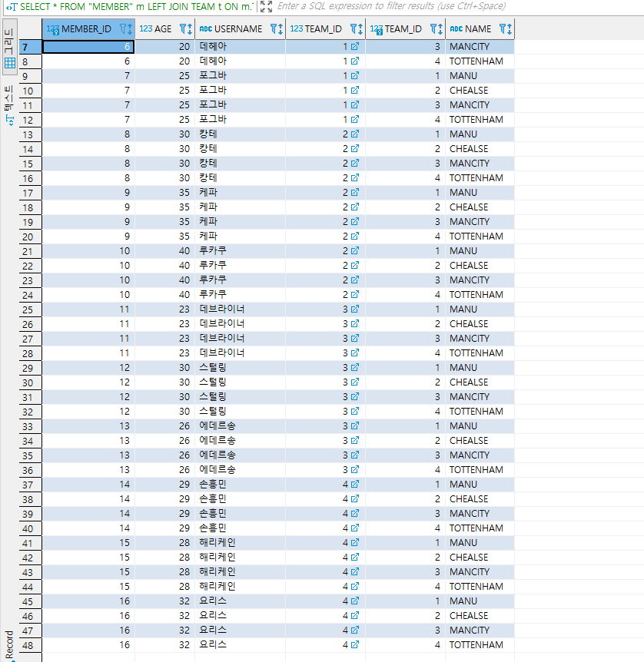Select USERNAME cell 데브라이너 in row 26
The height and width of the screenshot is (662, 644).
tap(240, 323)
